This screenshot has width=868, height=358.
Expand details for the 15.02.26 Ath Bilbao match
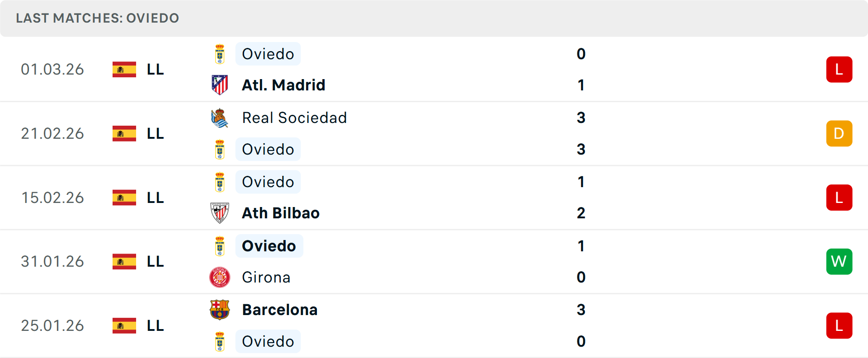click(x=434, y=198)
